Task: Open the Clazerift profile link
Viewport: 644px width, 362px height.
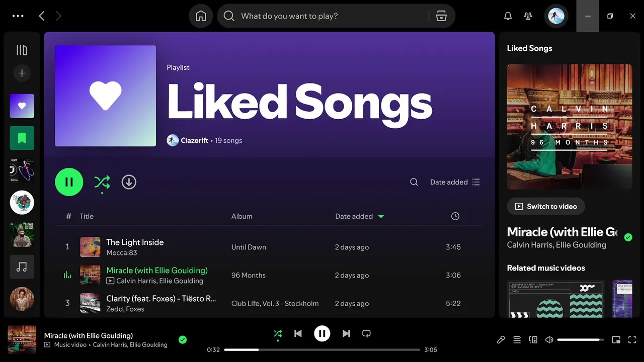Action: pyautogui.click(x=194, y=140)
